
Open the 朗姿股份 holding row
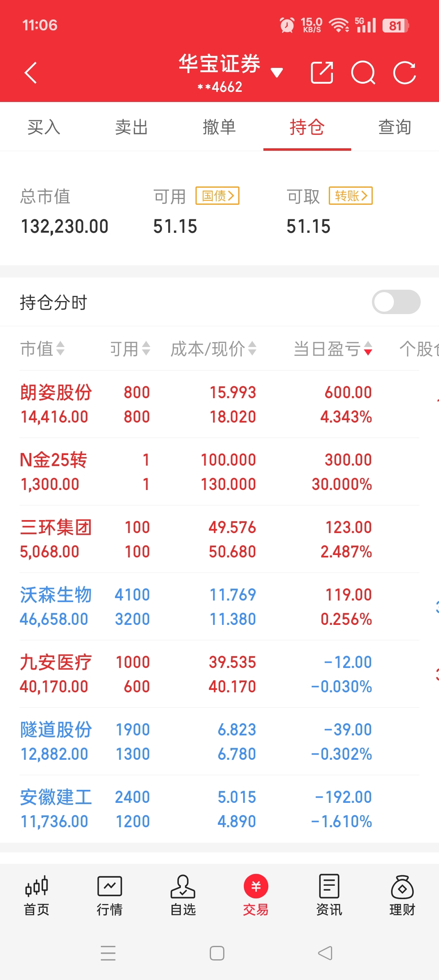click(219, 404)
